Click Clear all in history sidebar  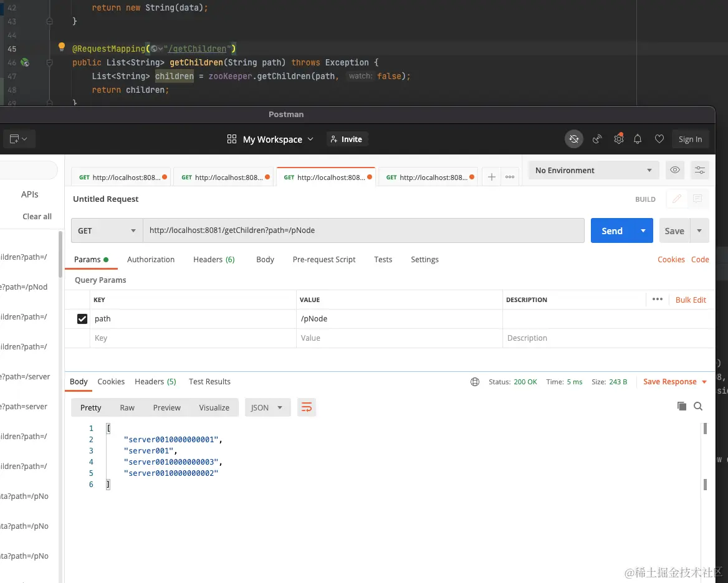tap(37, 216)
